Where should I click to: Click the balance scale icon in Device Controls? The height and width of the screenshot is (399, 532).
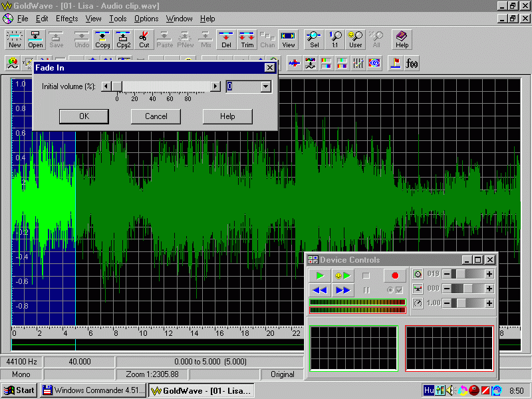point(418,289)
